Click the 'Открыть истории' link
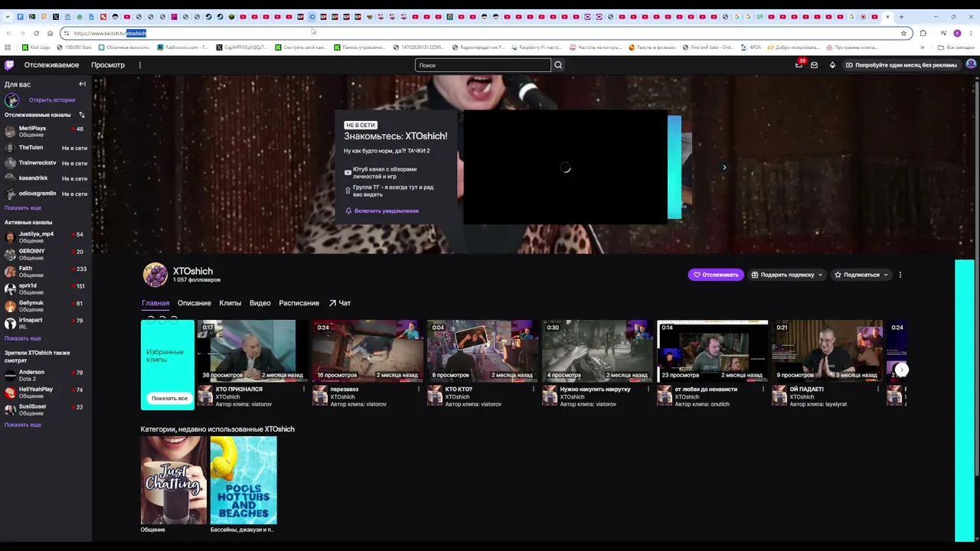Screen dimensions: 980x551 coord(52,100)
